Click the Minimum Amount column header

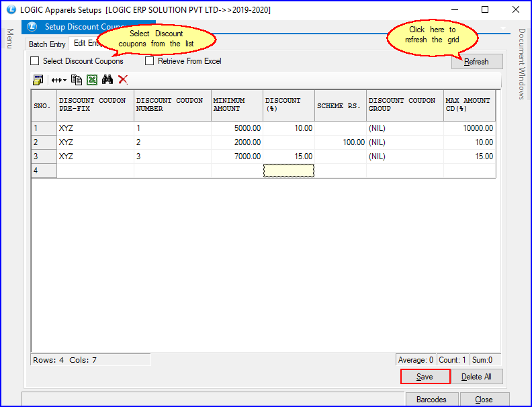tap(237, 105)
